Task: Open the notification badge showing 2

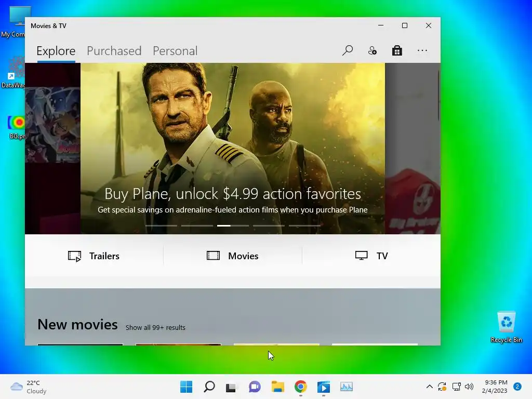Action: click(517, 387)
